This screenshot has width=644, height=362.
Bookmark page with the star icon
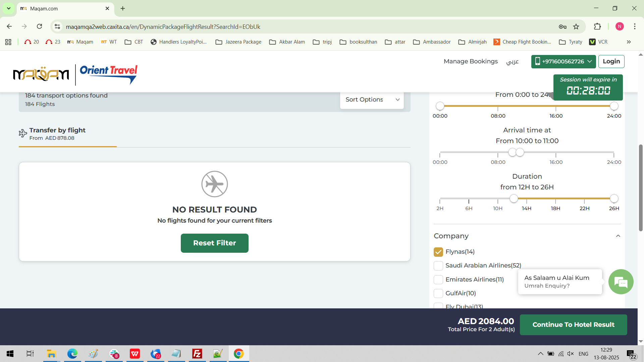point(576,27)
